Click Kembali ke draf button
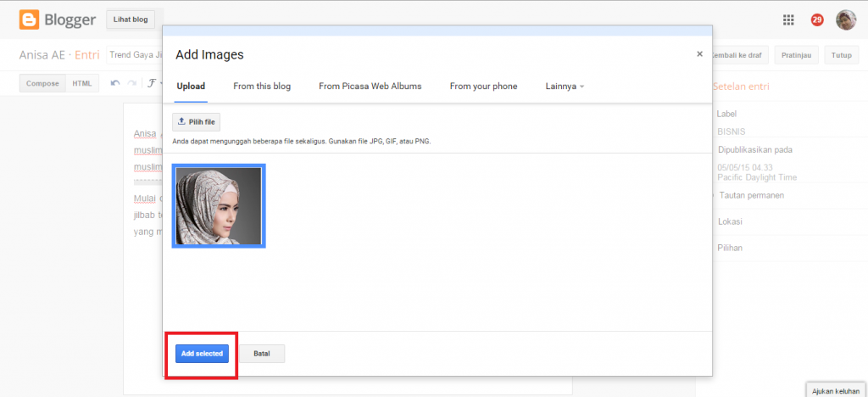868x397 pixels. click(739, 55)
